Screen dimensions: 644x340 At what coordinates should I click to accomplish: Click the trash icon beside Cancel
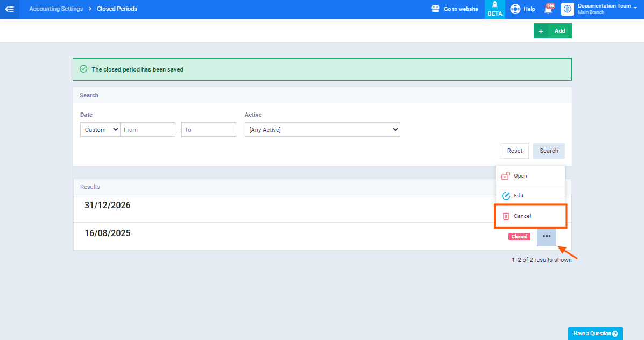[506, 216]
